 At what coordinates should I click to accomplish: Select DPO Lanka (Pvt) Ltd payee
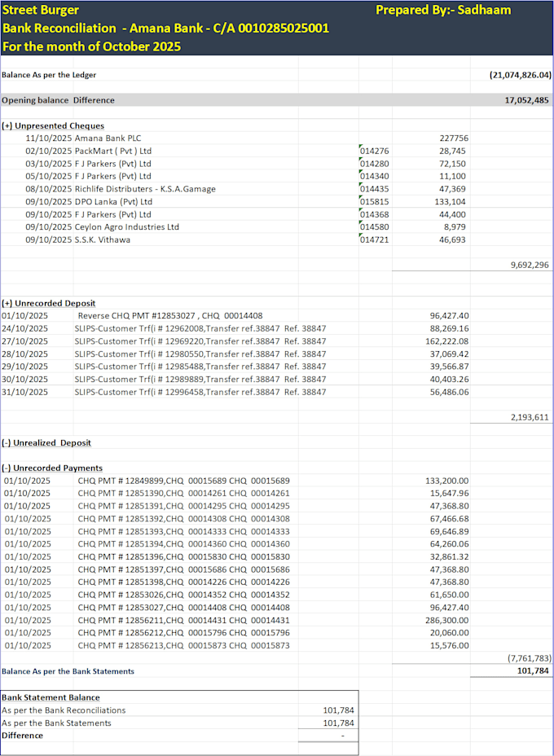pos(113,201)
